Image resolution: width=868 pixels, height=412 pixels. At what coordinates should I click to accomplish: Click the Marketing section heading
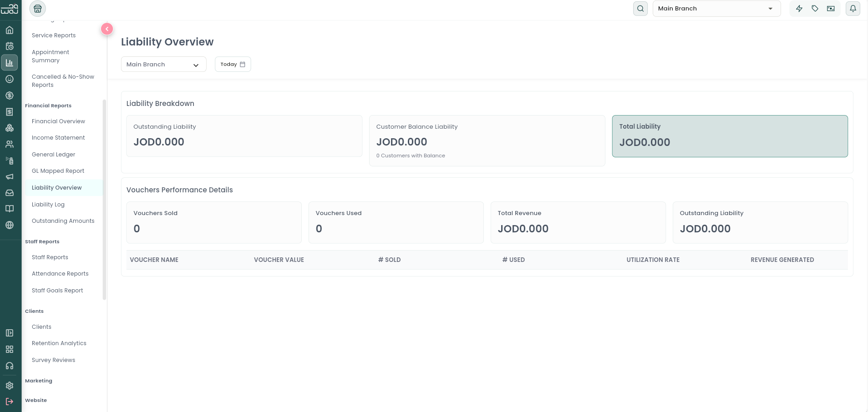(x=39, y=381)
